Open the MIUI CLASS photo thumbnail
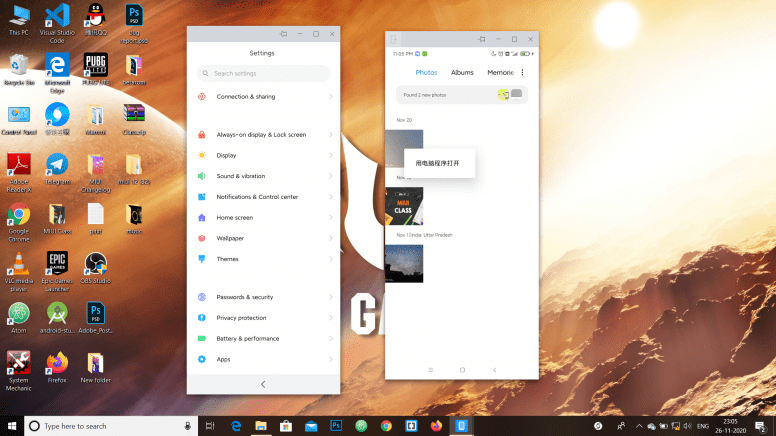This screenshot has width=776, height=436. tap(404, 206)
